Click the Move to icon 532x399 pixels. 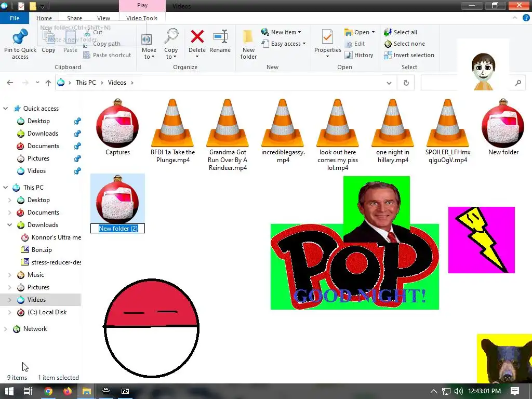pos(147,39)
